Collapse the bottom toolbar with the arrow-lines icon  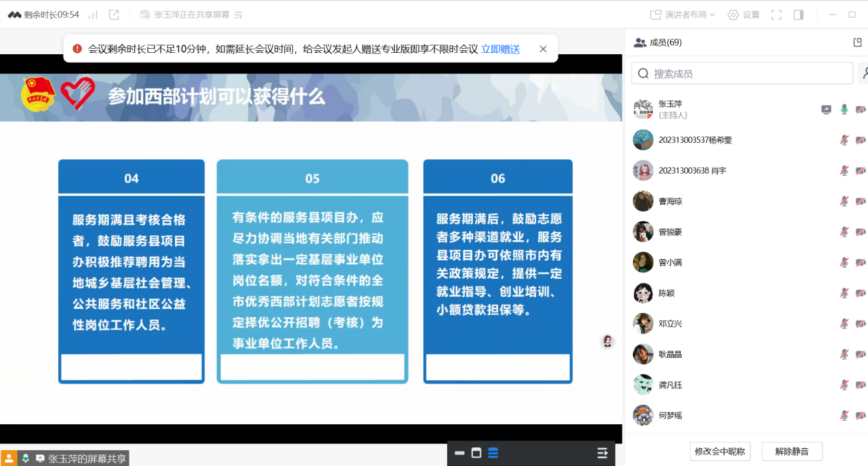[603, 453]
